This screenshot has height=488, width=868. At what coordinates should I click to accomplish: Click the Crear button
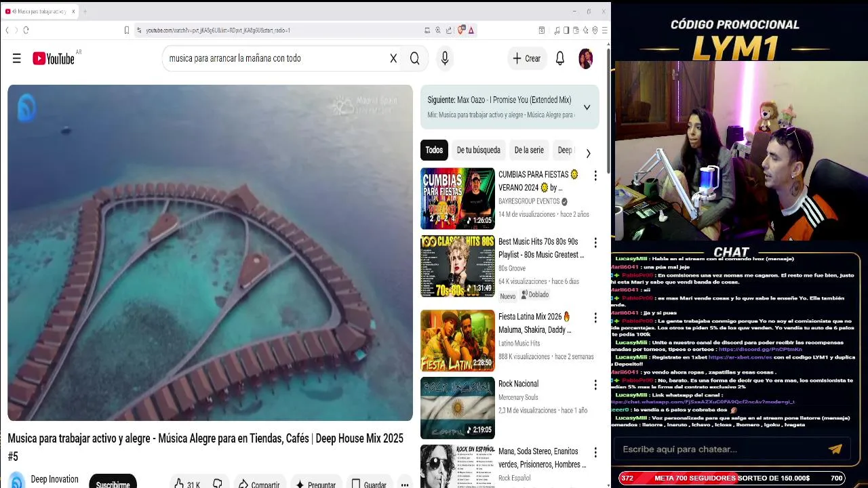(x=527, y=58)
